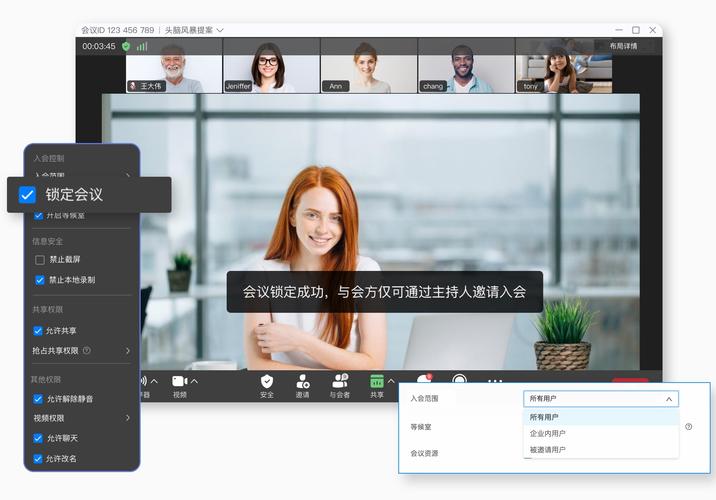
Task: Expand the 视频权限 submenu arrow
Action: [128, 418]
